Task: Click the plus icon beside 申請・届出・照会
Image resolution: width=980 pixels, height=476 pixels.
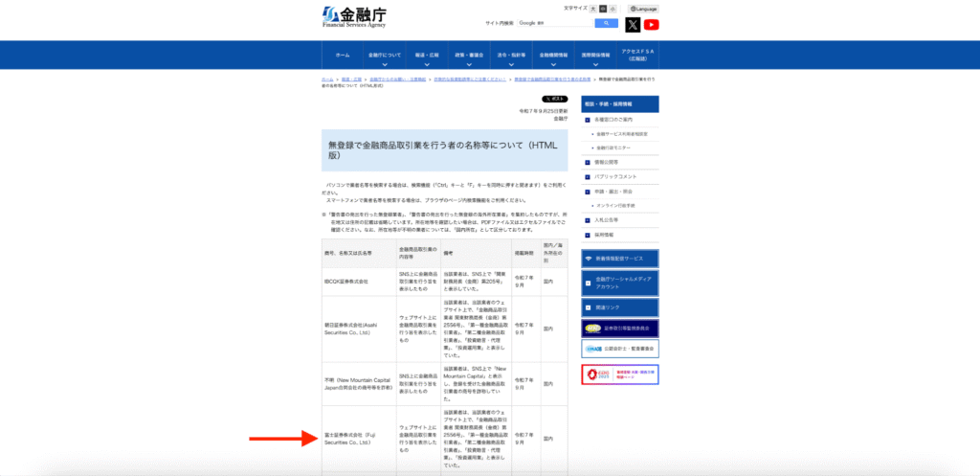Action: tap(588, 192)
